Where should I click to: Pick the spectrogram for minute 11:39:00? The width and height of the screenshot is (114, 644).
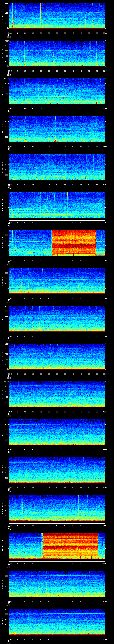point(57,394)
